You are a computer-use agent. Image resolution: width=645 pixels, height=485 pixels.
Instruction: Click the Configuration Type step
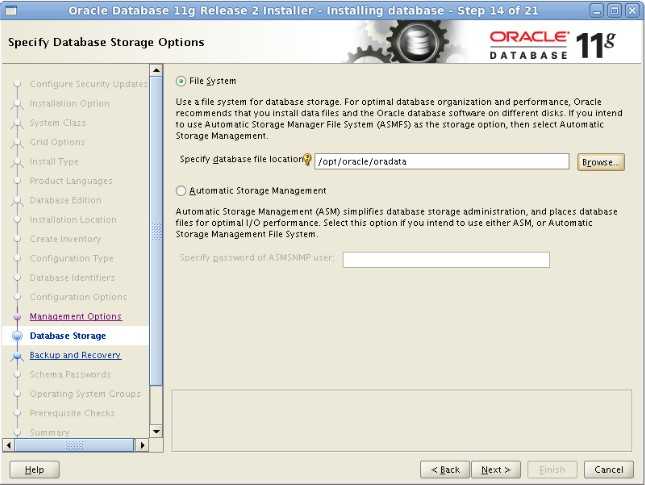[72, 258]
